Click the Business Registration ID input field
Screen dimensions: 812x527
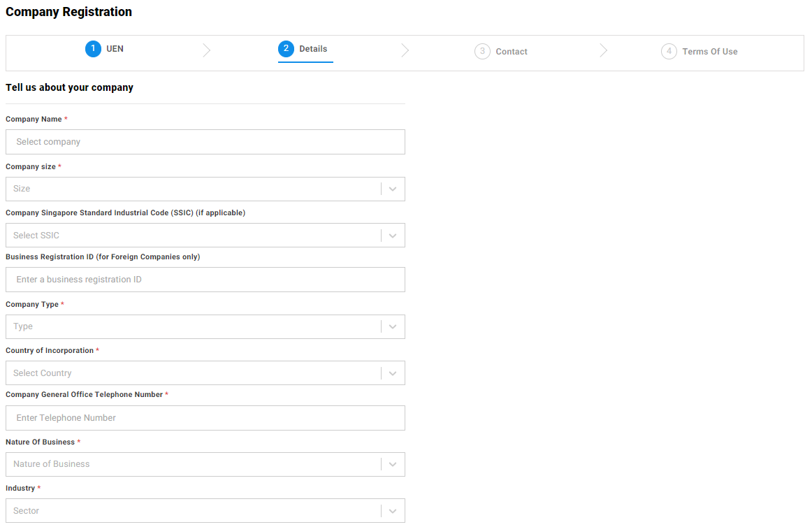click(x=205, y=280)
